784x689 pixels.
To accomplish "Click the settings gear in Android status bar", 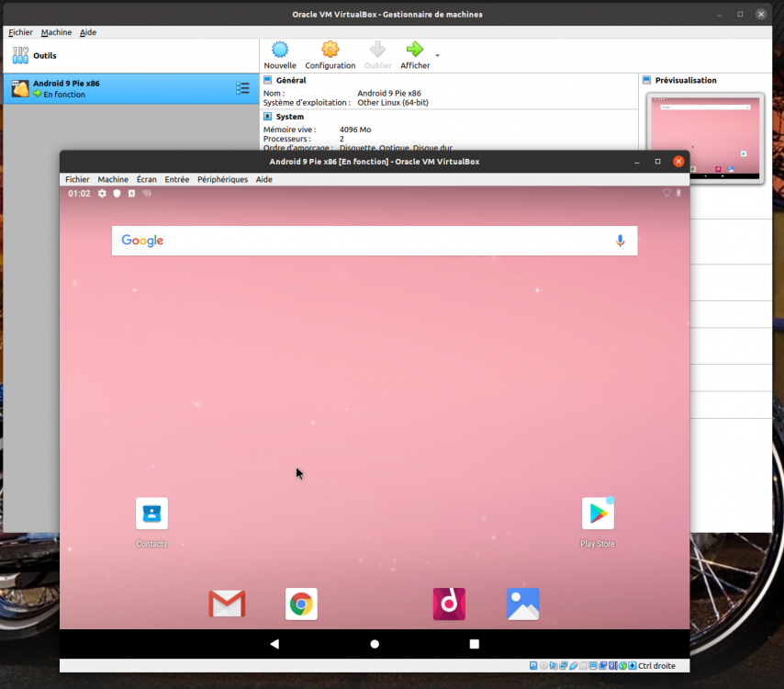I will point(102,193).
